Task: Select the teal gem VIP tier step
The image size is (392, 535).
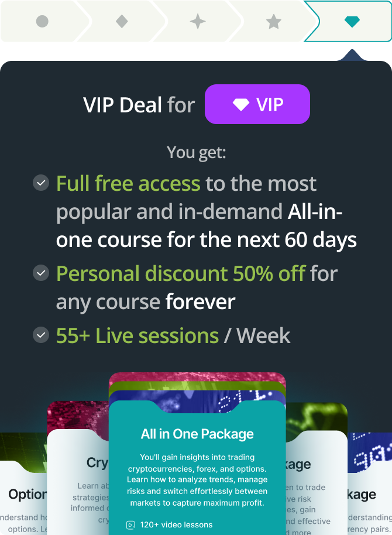Action: point(352,22)
